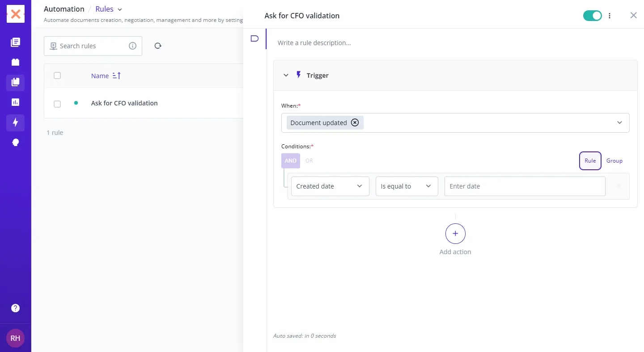644x352 pixels.
Task: Switch condition logic to OR
Action: 309,161
